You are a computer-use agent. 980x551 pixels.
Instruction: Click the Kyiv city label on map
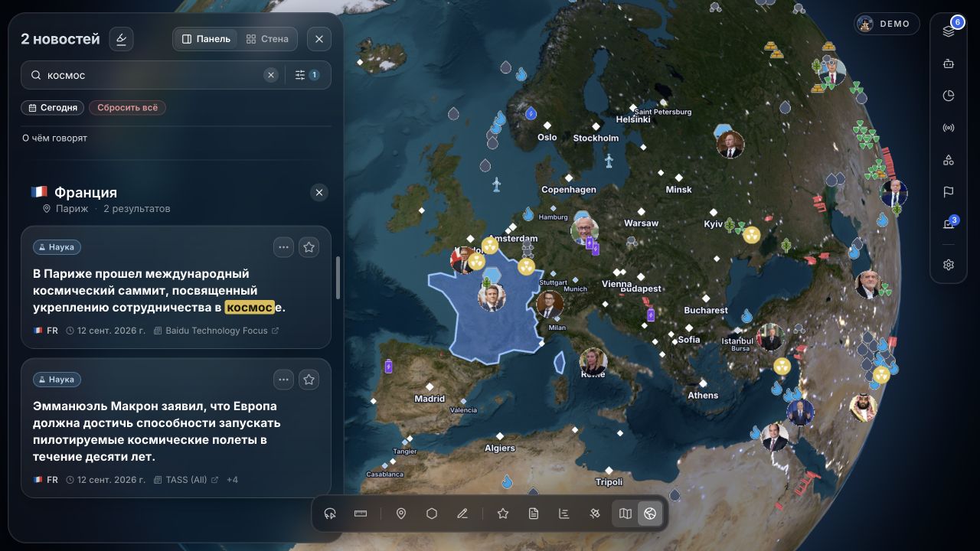pos(713,224)
